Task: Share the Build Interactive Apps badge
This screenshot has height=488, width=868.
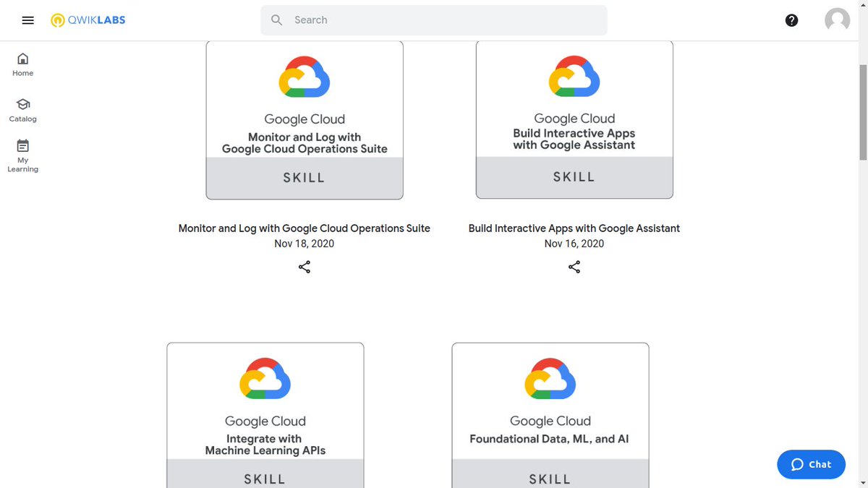Action: pos(574,267)
